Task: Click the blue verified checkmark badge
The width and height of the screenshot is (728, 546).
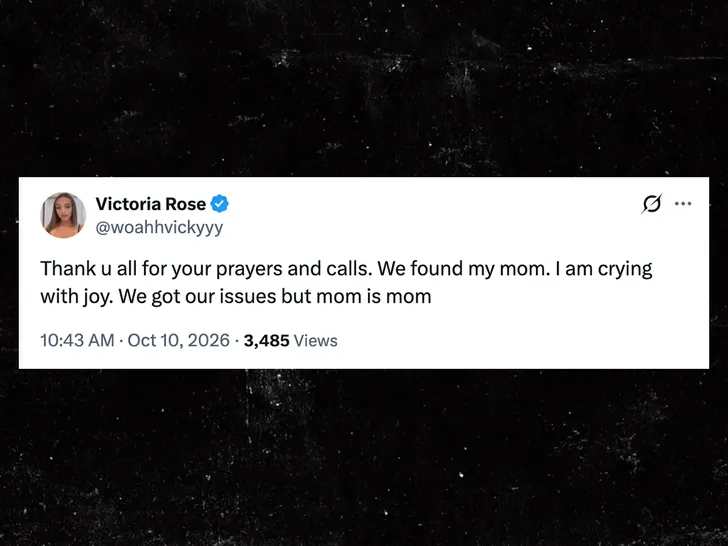Action: [x=220, y=204]
